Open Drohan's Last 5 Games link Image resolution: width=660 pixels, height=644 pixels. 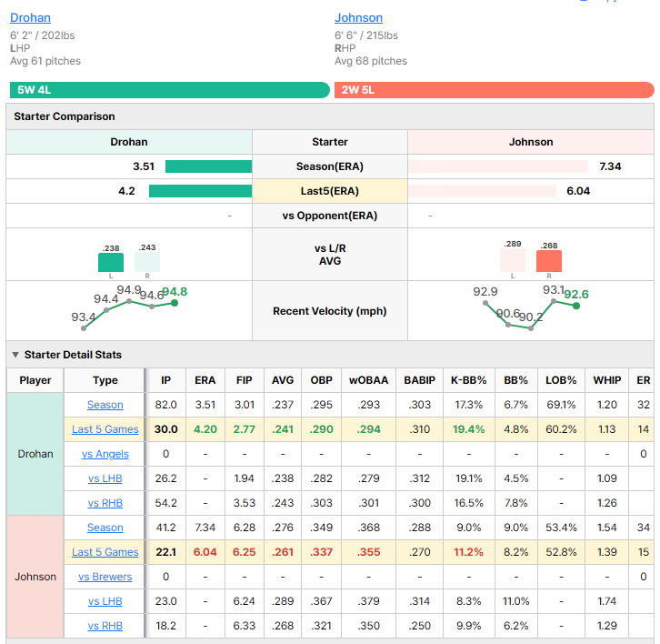pyautogui.click(x=105, y=429)
